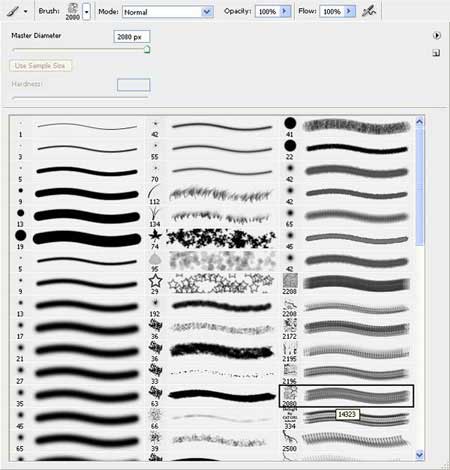Click the Flow value field
This screenshot has height=470, width=450.
pos(332,12)
